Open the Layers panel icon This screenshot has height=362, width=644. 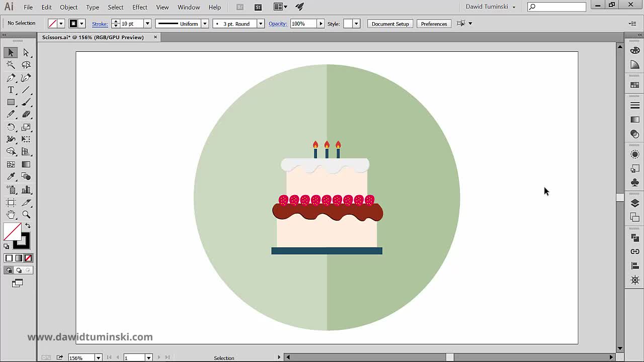635,203
